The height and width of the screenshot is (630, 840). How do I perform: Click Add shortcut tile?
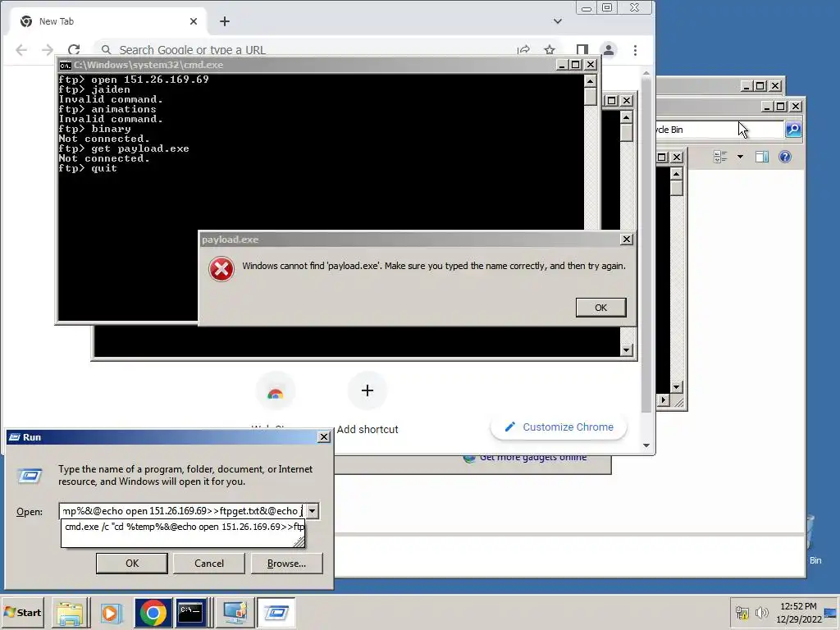pos(367,403)
